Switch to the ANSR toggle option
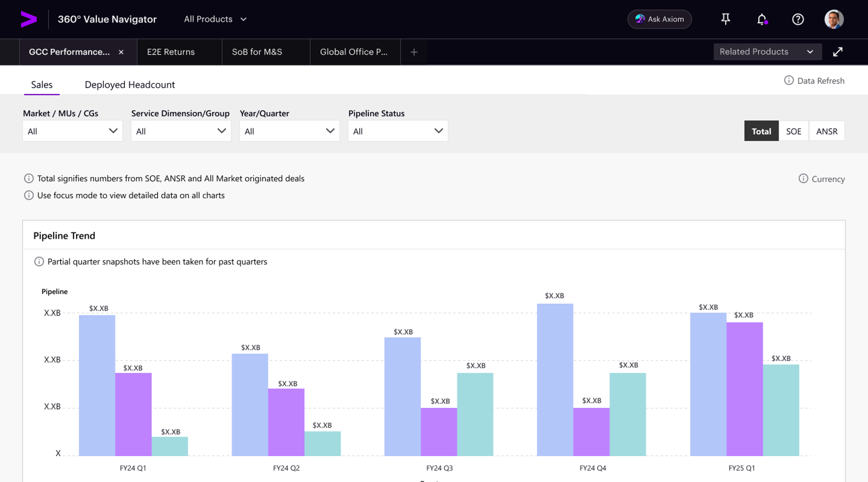Viewport: 868px width, 482px height. [826, 131]
